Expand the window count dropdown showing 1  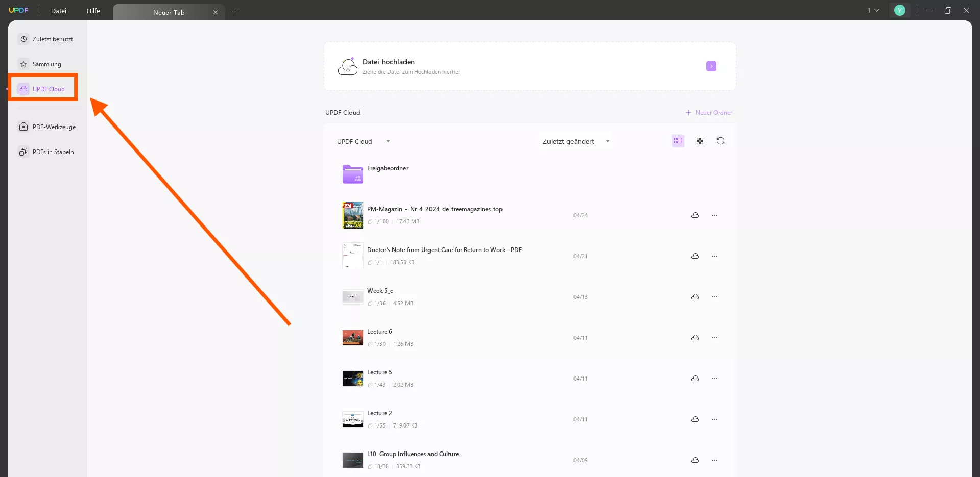pyautogui.click(x=873, y=10)
